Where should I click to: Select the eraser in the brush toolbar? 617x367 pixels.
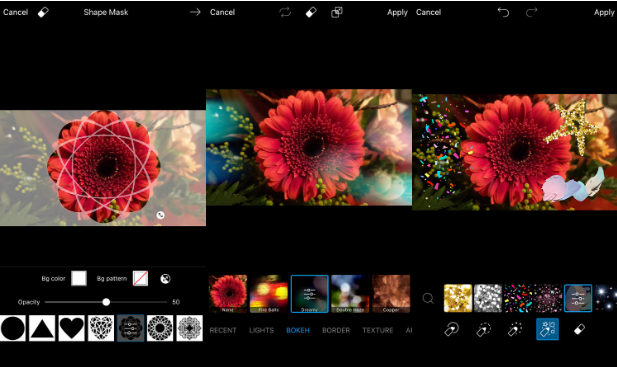[x=579, y=329]
